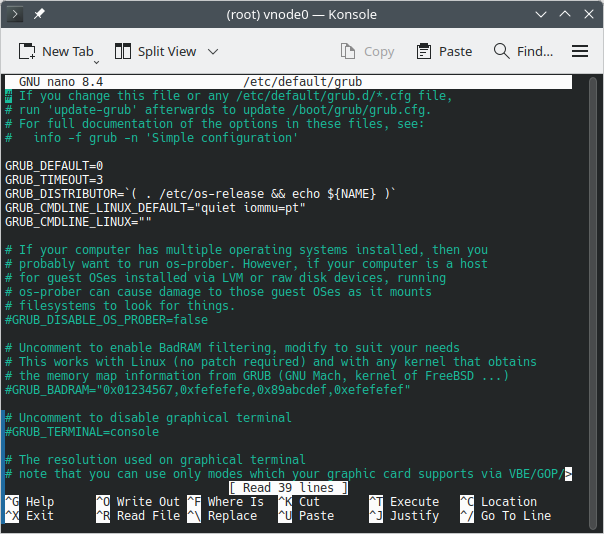Click the ^F Where Is shortcut
The width and height of the screenshot is (604, 534).
[x=225, y=502]
